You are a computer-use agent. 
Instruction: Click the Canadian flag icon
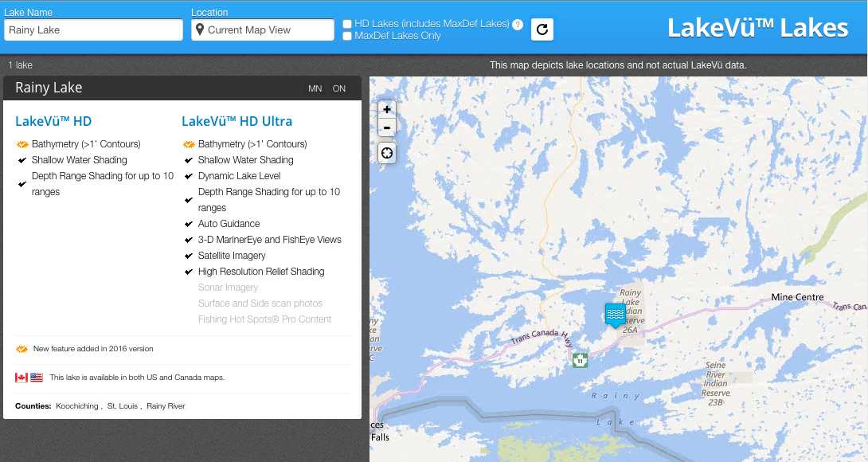point(21,378)
